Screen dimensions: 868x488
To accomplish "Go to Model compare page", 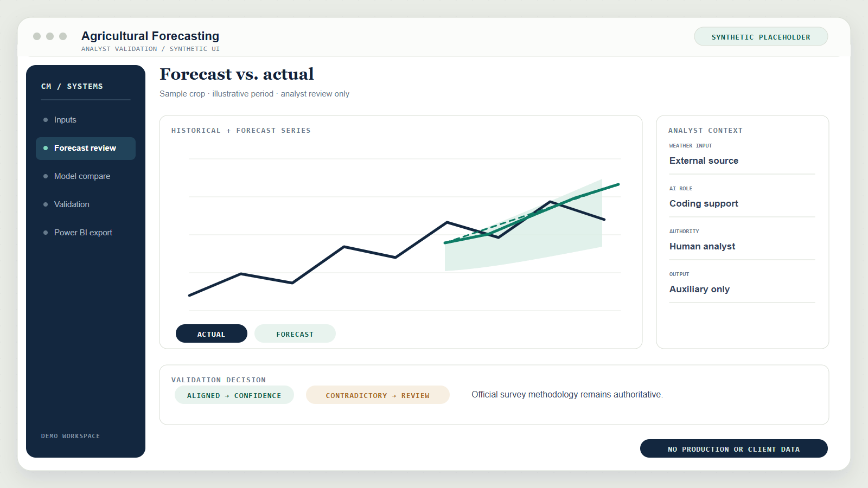I will (x=86, y=176).
